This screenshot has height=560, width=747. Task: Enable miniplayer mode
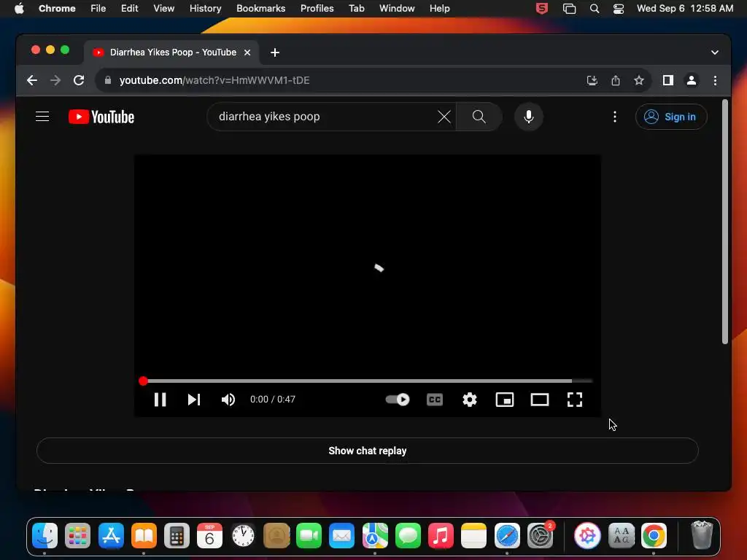click(x=505, y=400)
